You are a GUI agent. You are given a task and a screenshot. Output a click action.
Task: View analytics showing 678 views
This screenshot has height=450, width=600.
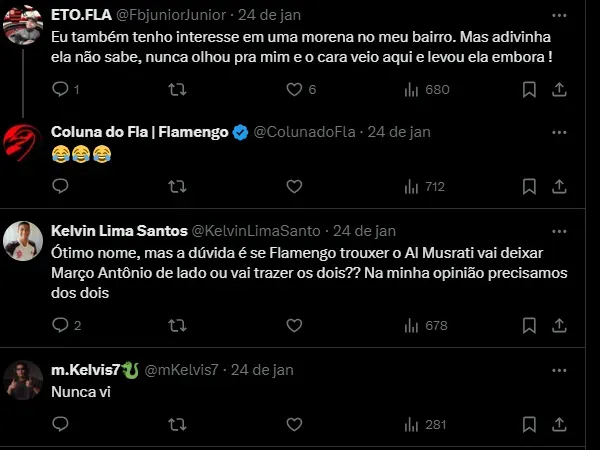click(x=426, y=325)
